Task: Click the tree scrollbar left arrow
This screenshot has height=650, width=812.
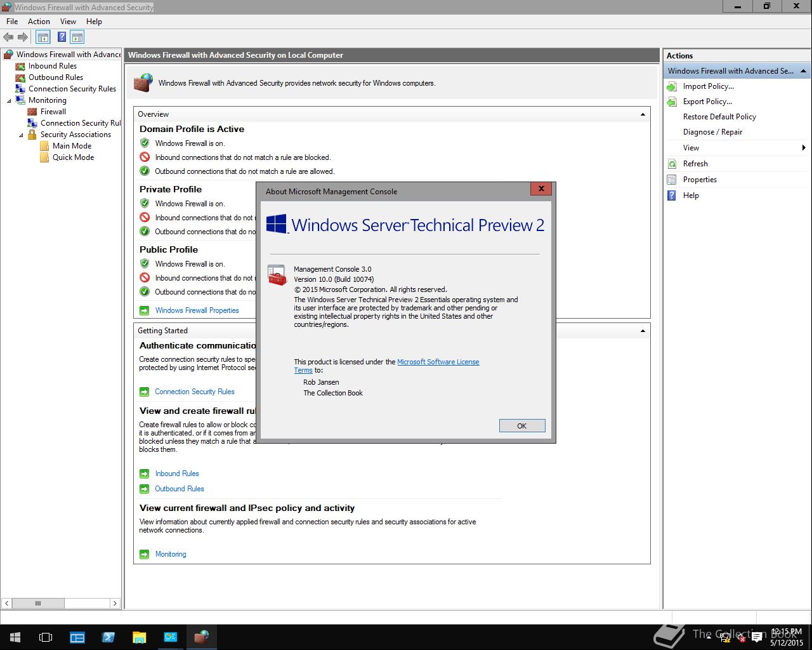Action: [x=7, y=603]
